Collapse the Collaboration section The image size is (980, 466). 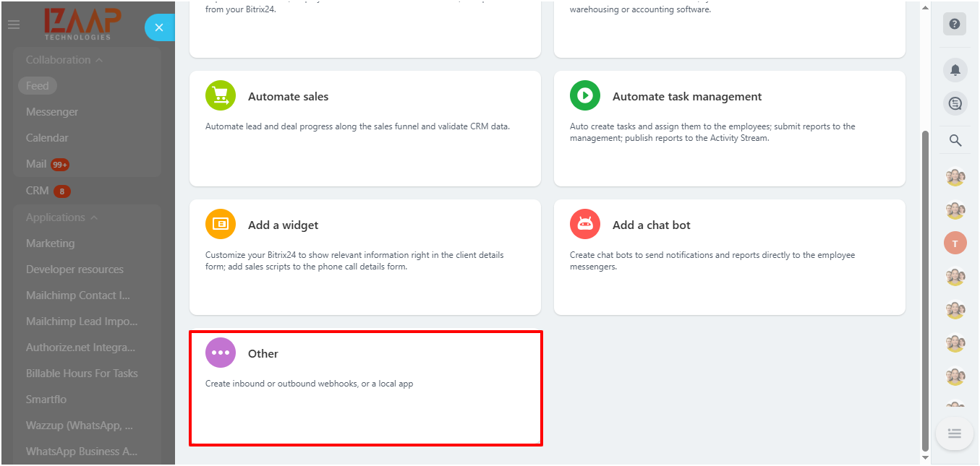pyautogui.click(x=98, y=60)
